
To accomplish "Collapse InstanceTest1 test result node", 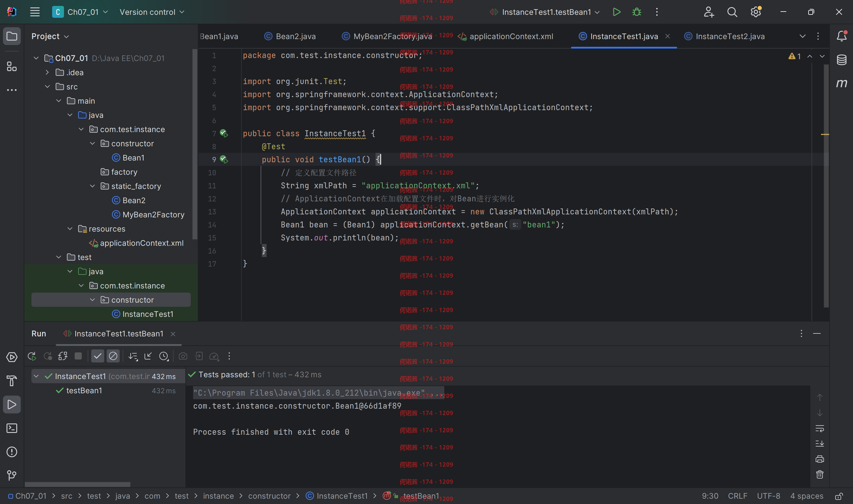I will click(36, 376).
